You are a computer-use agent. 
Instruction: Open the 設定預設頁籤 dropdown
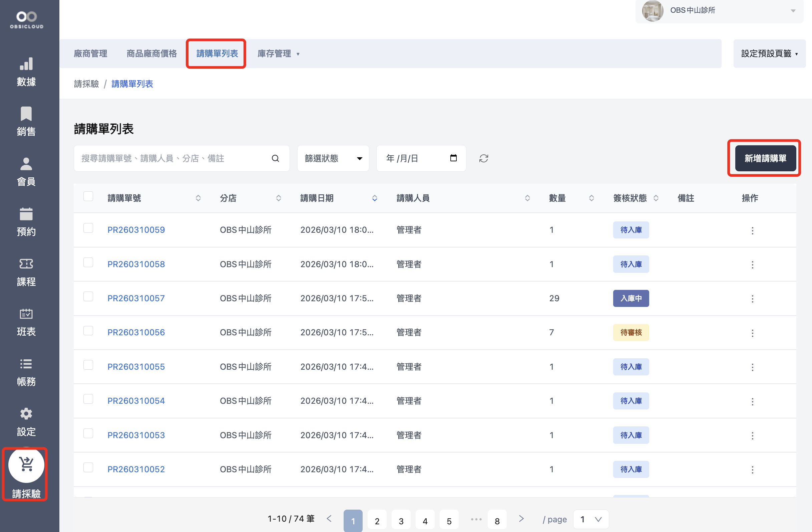[769, 54]
